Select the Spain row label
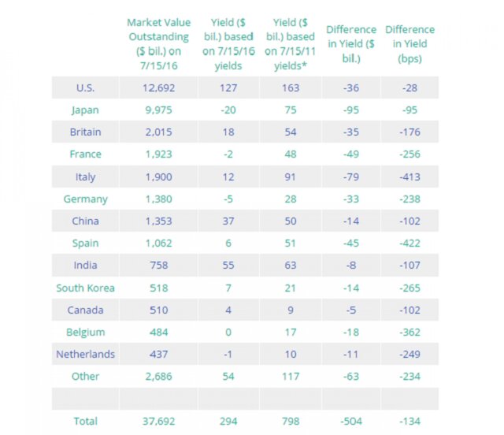504x435 pixels. (85, 244)
